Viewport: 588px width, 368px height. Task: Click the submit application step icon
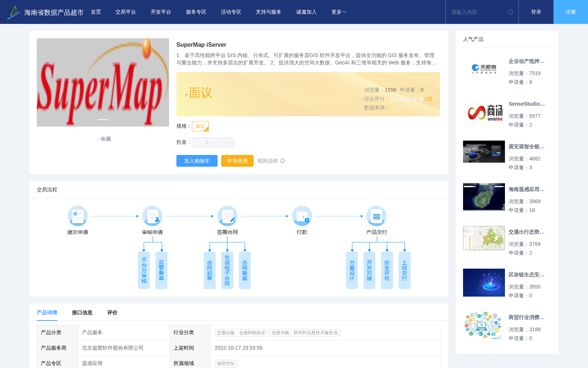click(x=78, y=216)
